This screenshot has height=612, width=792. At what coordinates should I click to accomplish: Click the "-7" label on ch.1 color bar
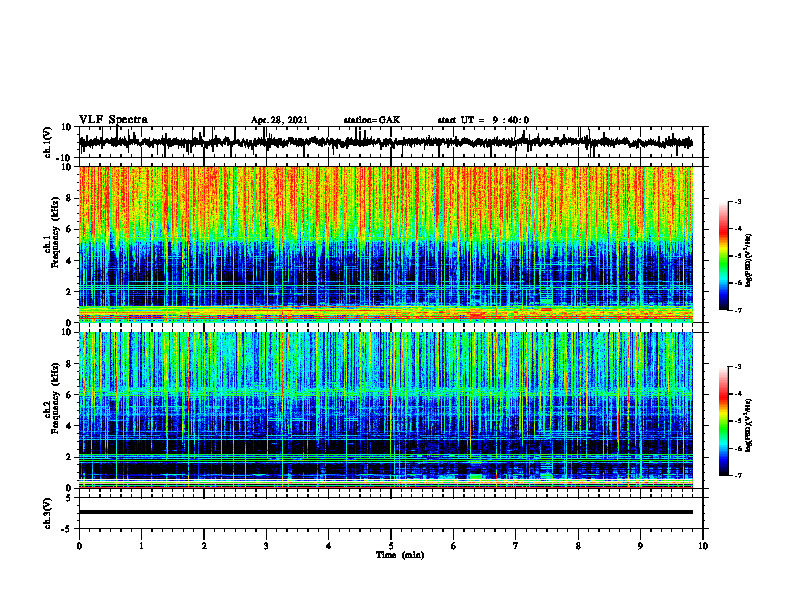click(x=738, y=310)
